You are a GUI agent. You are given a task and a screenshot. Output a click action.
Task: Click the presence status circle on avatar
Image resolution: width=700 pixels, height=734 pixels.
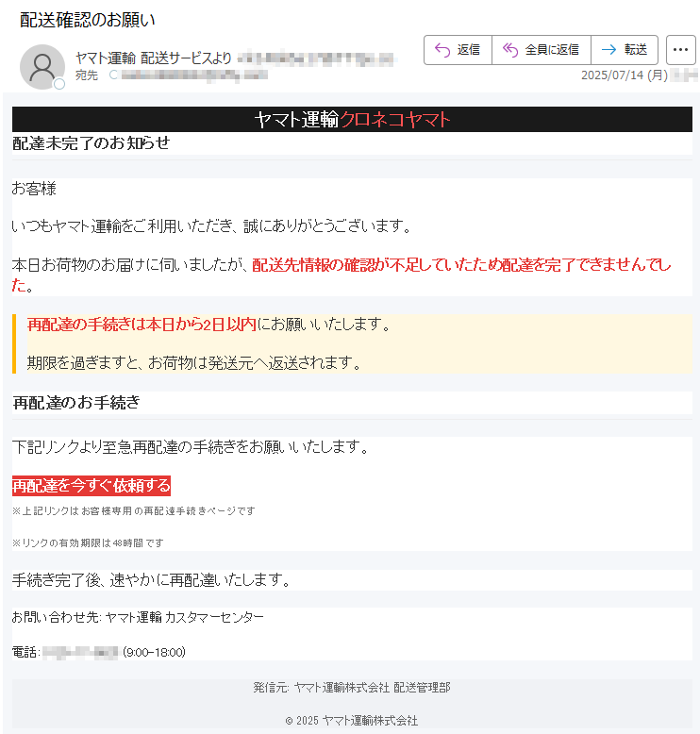coord(59,84)
